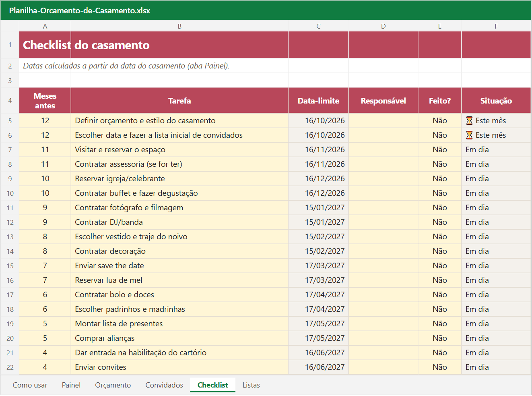Click the hourglass icon in row 6
This screenshot has width=532, height=396.
pos(469,135)
